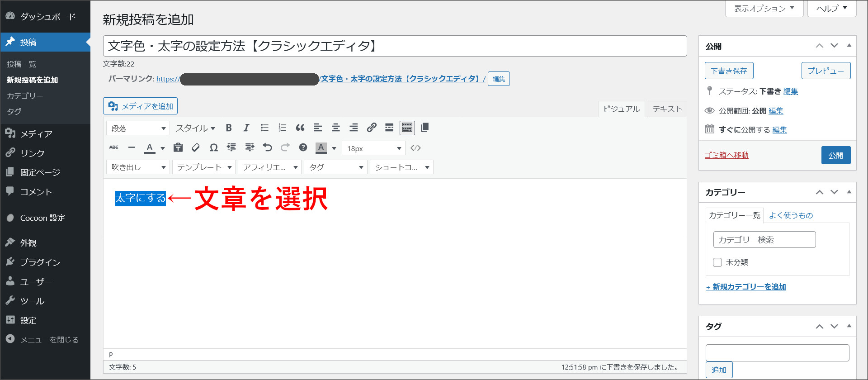Open the 吹き出し dropdown

coord(138,167)
